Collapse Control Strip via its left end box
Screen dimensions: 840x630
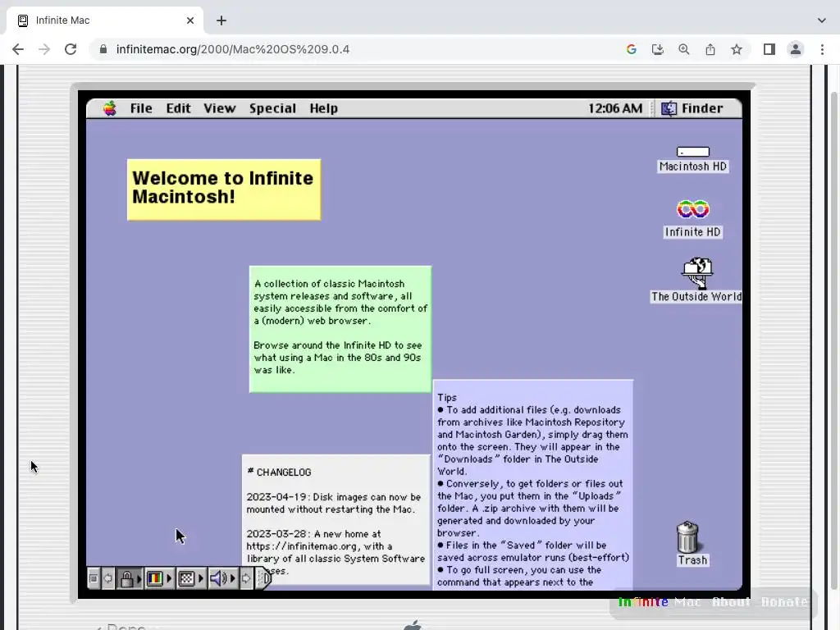[94, 578]
